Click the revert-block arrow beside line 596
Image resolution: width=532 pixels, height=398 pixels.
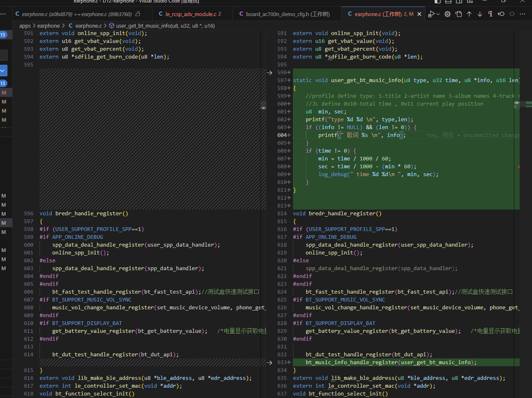(x=270, y=73)
